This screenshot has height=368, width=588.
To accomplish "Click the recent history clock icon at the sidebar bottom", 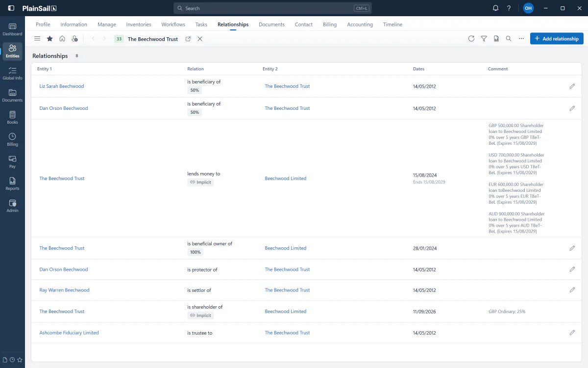I will coord(12,360).
